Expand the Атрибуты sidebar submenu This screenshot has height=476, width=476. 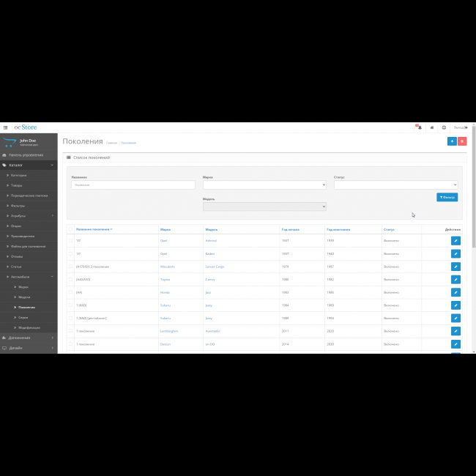point(29,216)
